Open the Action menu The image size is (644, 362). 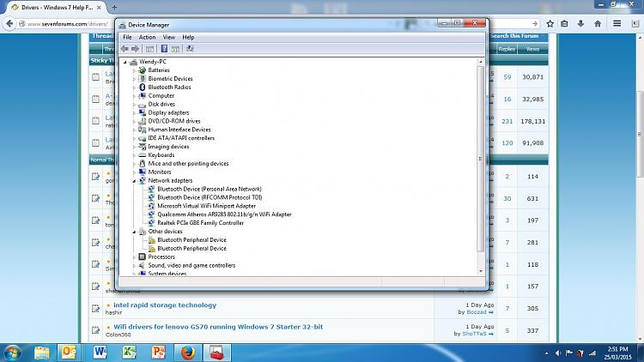[147, 37]
